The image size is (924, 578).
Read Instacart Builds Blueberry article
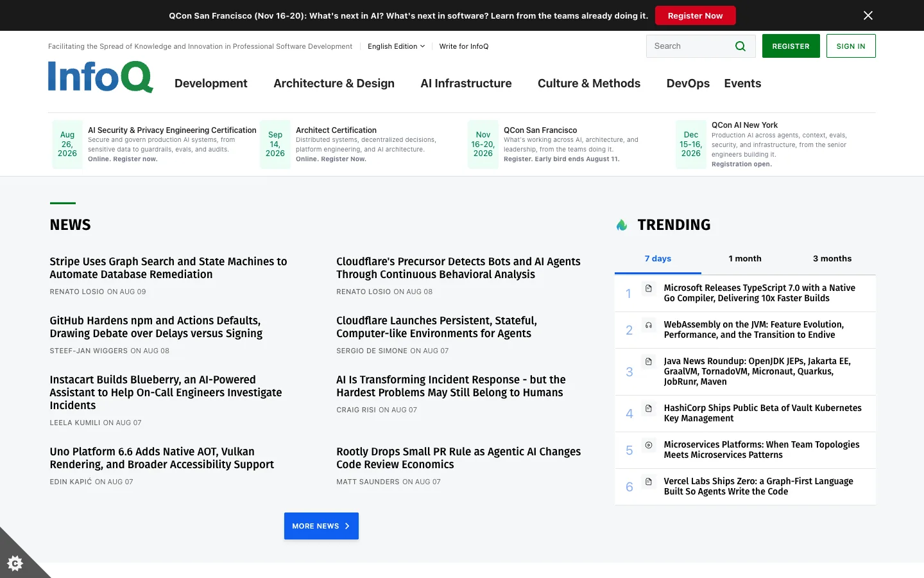(166, 392)
